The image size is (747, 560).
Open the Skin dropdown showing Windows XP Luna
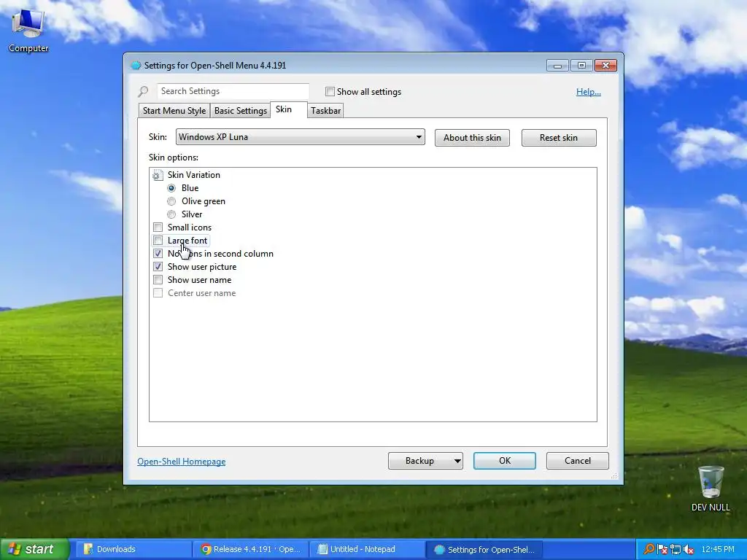(x=300, y=137)
